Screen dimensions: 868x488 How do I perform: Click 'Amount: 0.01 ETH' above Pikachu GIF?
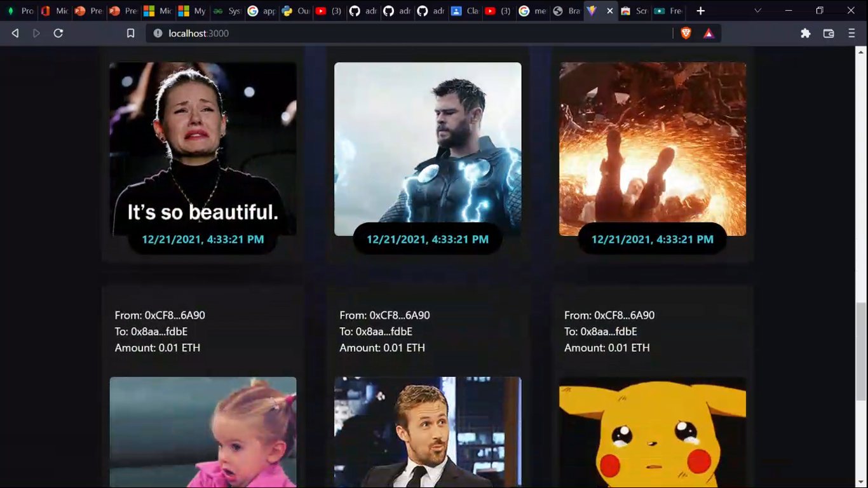(607, 348)
